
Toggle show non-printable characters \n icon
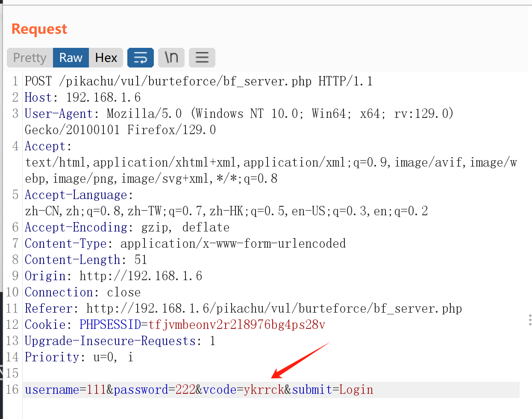171,58
